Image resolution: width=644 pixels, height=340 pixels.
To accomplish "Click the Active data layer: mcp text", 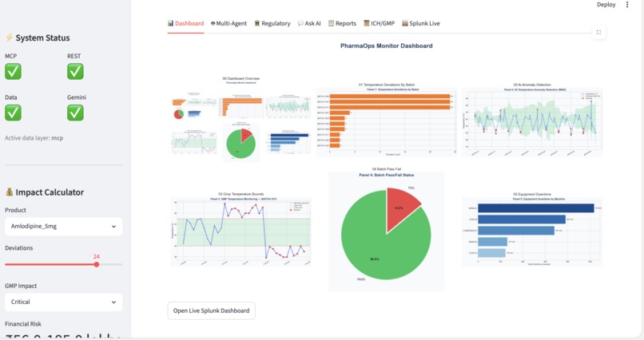I will click(34, 138).
